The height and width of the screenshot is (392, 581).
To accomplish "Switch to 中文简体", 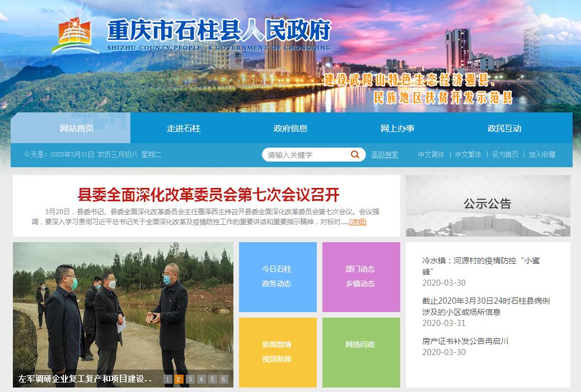I will point(431,155).
